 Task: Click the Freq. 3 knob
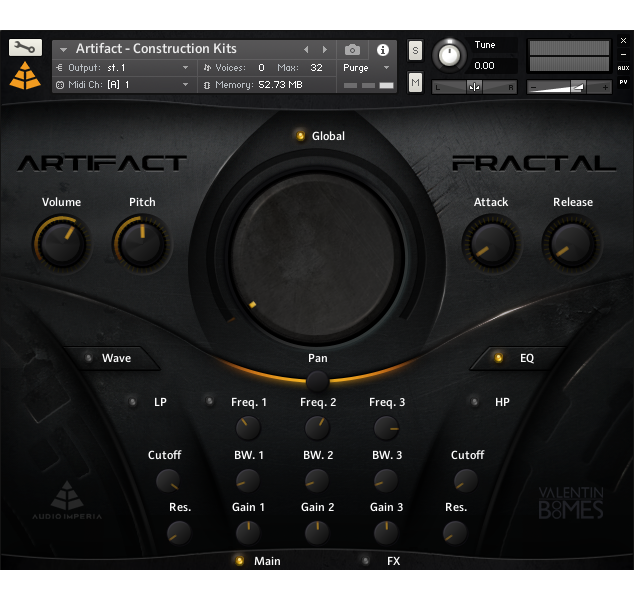386,428
